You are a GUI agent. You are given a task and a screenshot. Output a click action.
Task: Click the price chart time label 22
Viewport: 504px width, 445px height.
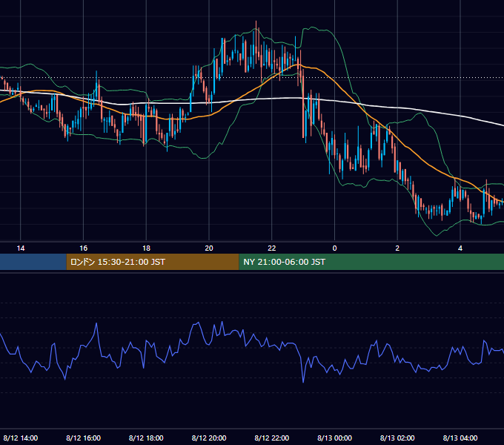pyautogui.click(x=272, y=248)
